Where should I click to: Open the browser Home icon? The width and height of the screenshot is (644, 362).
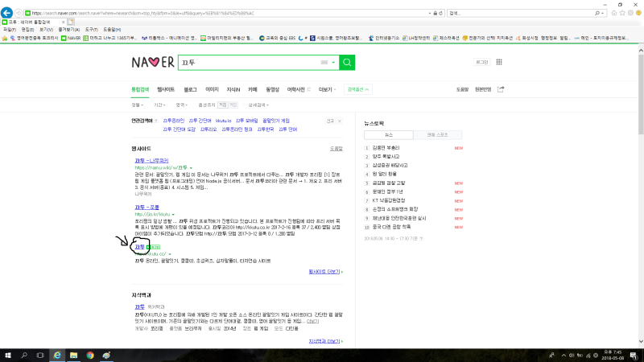point(614,13)
